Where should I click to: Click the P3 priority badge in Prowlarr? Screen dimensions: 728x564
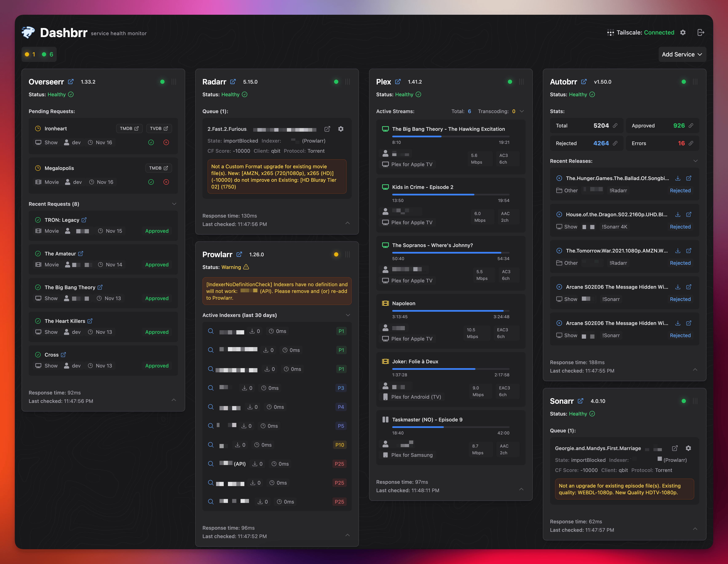point(341,388)
